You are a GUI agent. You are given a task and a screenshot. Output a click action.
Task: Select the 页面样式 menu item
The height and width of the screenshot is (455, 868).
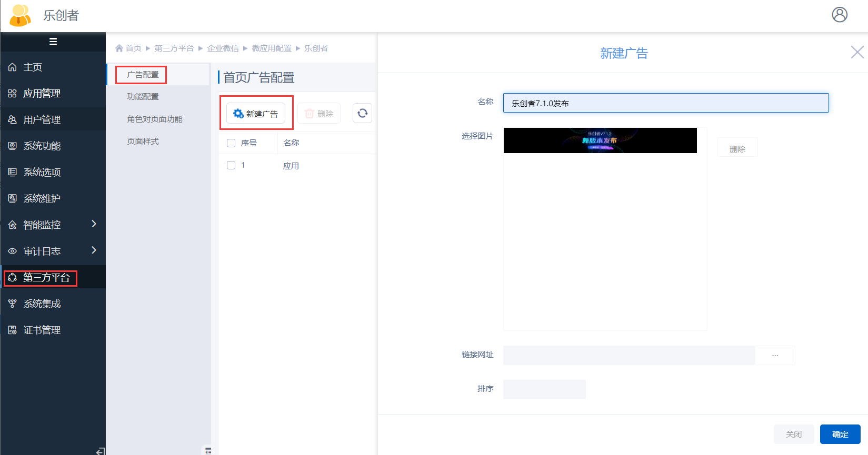tap(143, 141)
